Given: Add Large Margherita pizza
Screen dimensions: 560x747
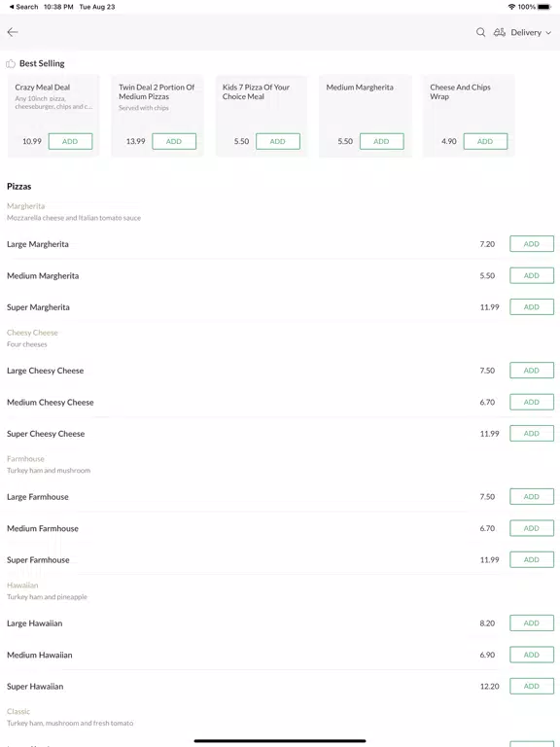Looking at the screenshot, I should [x=532, y=244].
